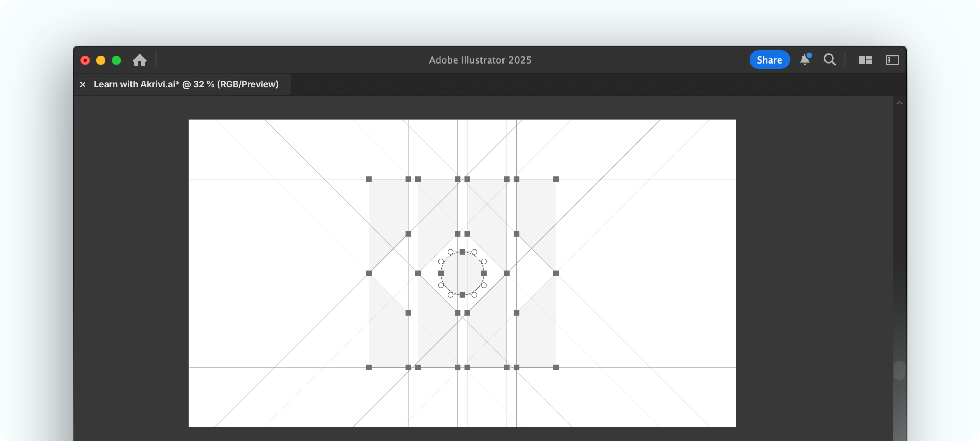
Task: Open the Switch Workspace icon
Action: coord(892,60)
